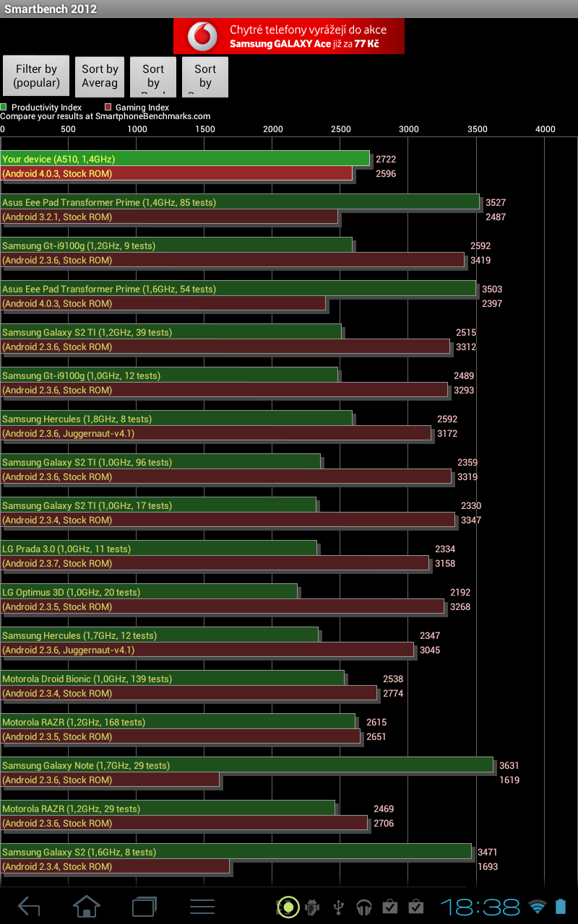Screen dimensions: 578x924
Task: Click the green Productivity Index legend swatch
Action: tap(4, 107)
